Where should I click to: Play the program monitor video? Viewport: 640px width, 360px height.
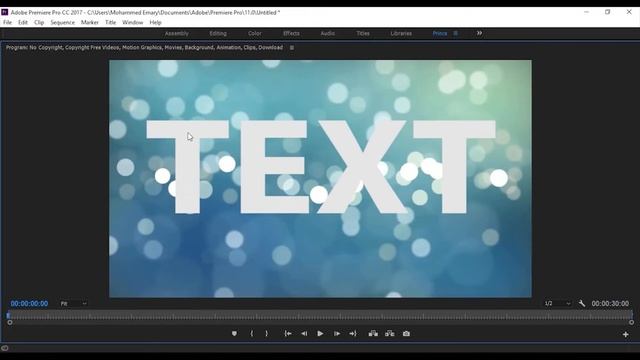(320, 333)
